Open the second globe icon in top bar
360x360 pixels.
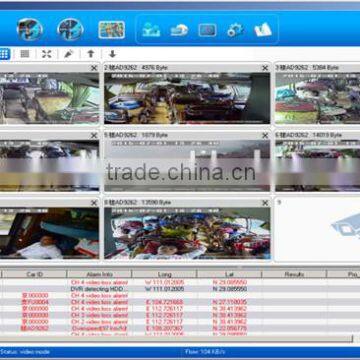[x=70, y=29]
